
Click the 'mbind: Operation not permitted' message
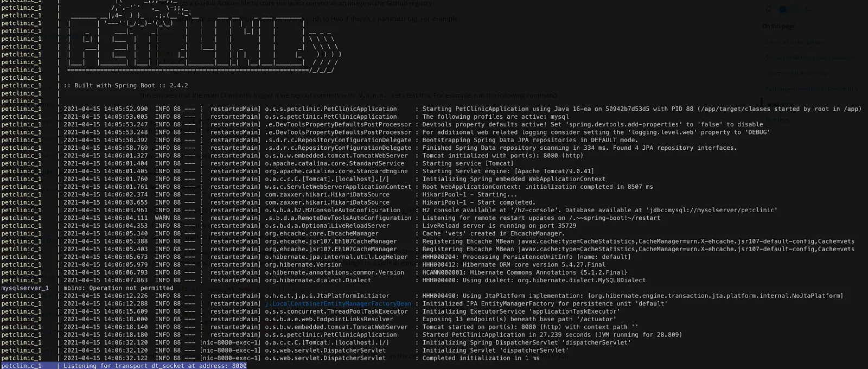pos(118,288)
